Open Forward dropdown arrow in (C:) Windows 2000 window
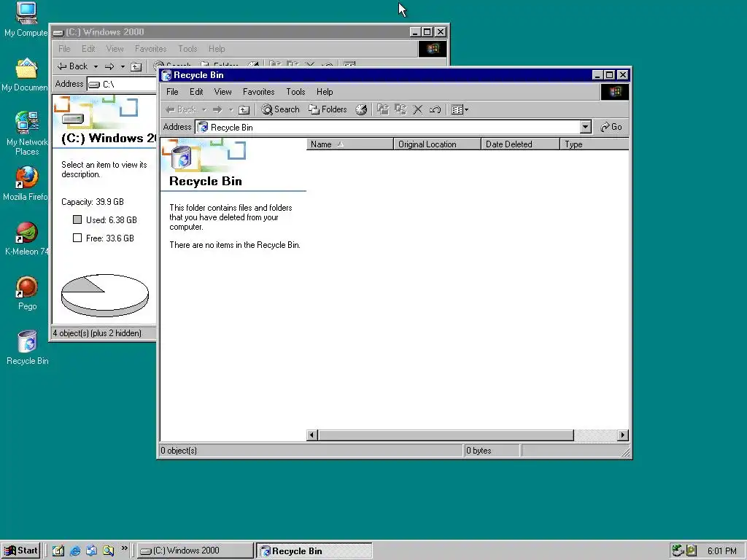This screenshot has width=747, height=560. (x=123, y=66)
